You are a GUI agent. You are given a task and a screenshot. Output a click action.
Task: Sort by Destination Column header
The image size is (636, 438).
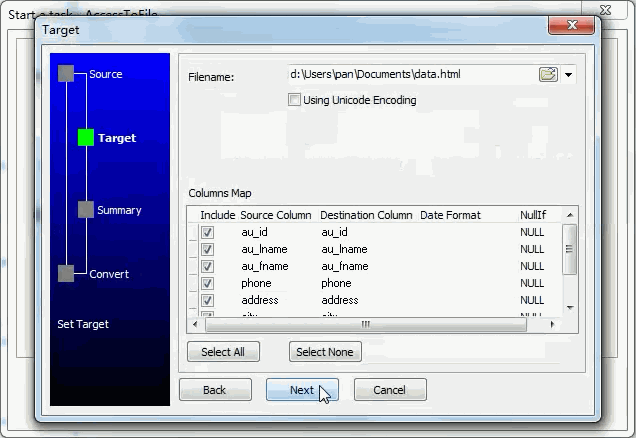pyautogui.click(x=366, y=215)
